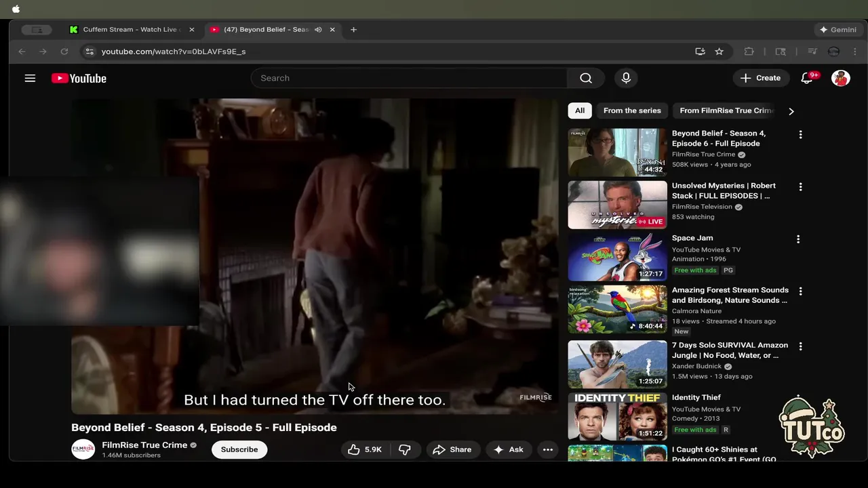Open tab search dropdown in tab strip

pos(37,30)
